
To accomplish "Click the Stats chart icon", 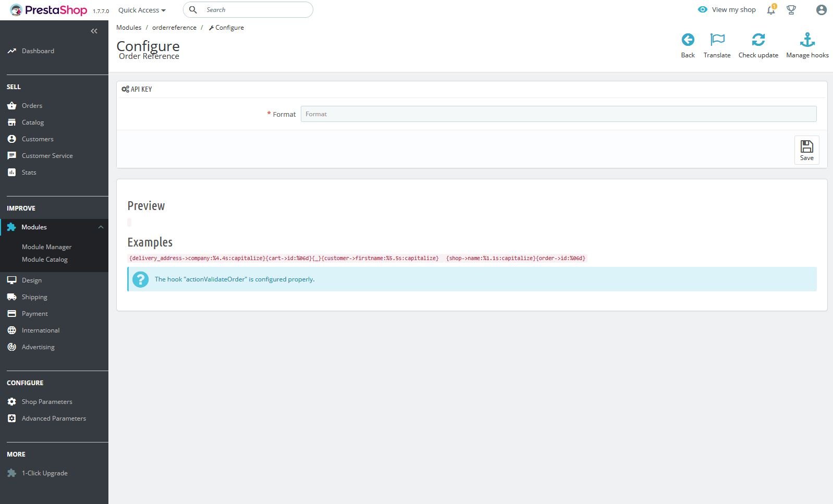I will [x=11, y=172].
